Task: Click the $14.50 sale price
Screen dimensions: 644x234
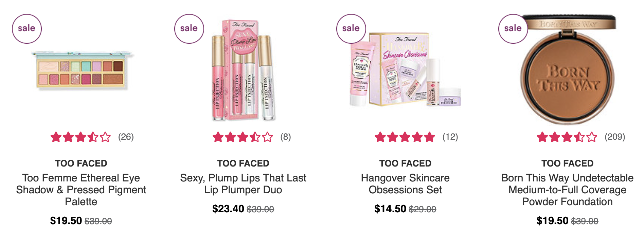Action: point(390,209)
